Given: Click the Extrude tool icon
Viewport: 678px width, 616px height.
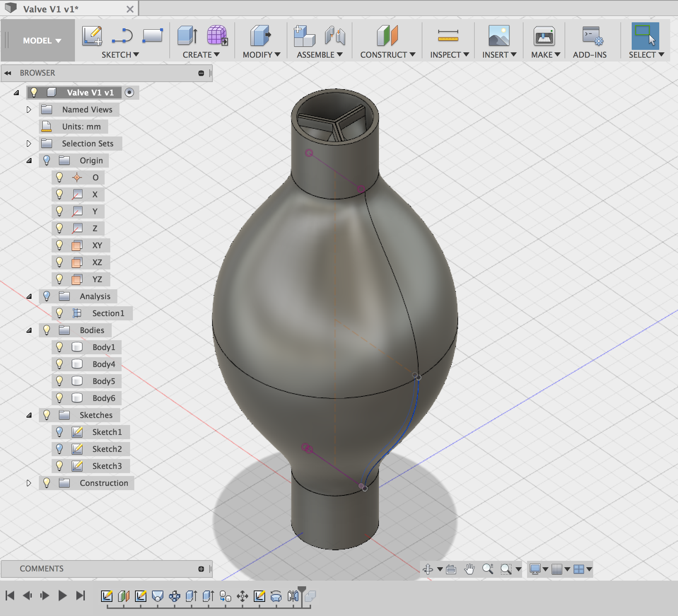Looking at the screenshot, I should click(187, 36).
